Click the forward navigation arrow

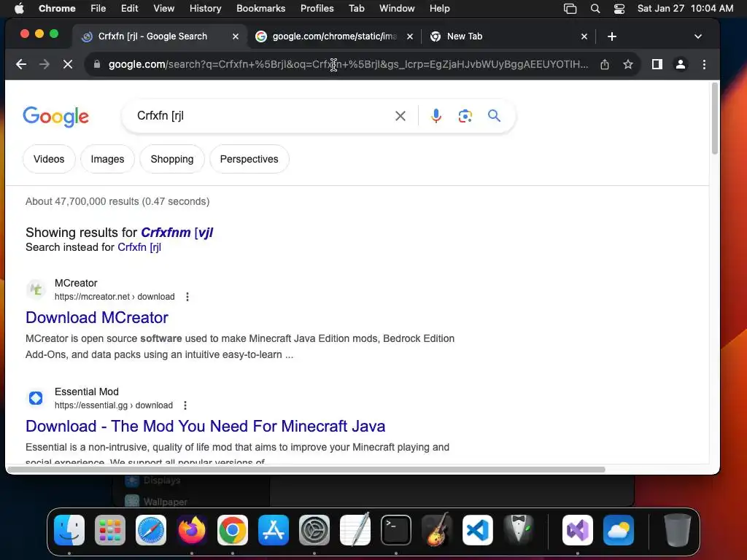coord(44,64)
